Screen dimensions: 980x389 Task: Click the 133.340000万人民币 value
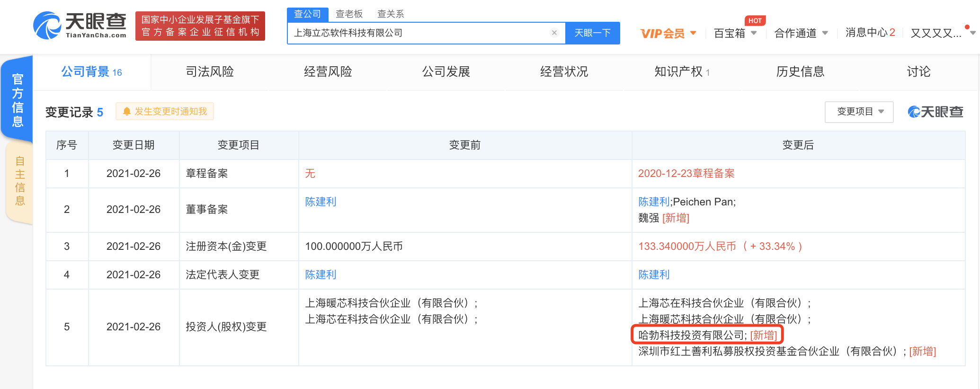point(687,246)
